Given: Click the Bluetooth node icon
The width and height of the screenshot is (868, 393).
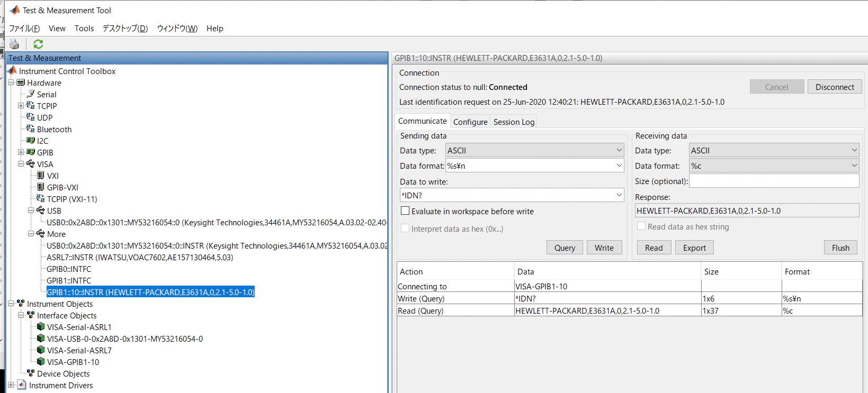Looking at the screenshot, I should pos(31,129).
